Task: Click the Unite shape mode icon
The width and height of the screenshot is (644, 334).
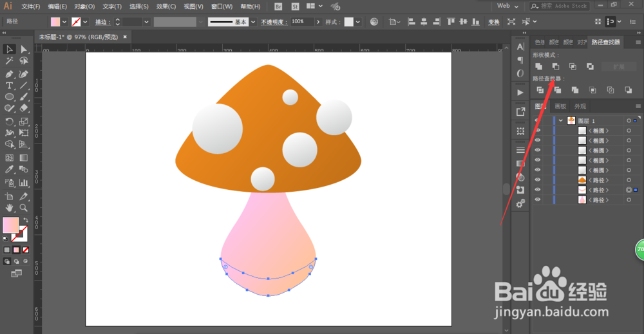Action: [539, 66]
